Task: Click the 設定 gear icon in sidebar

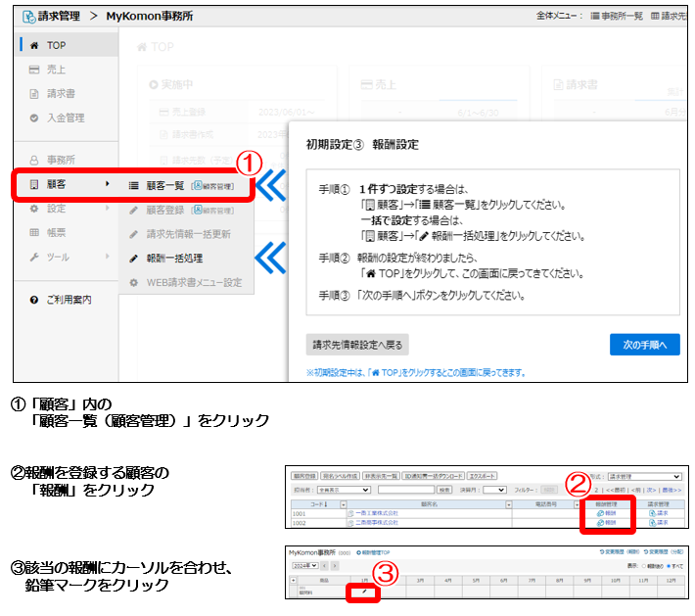Action: point(34,209)
